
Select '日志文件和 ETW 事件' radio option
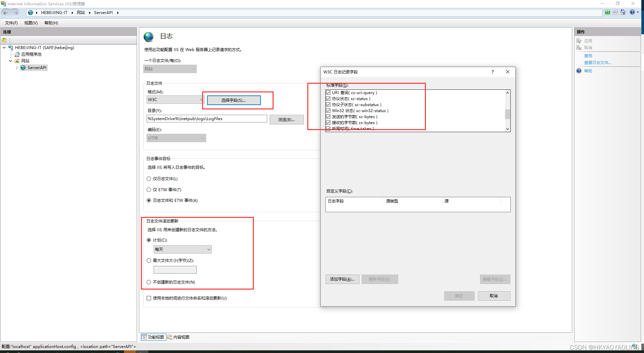[149, 201]
